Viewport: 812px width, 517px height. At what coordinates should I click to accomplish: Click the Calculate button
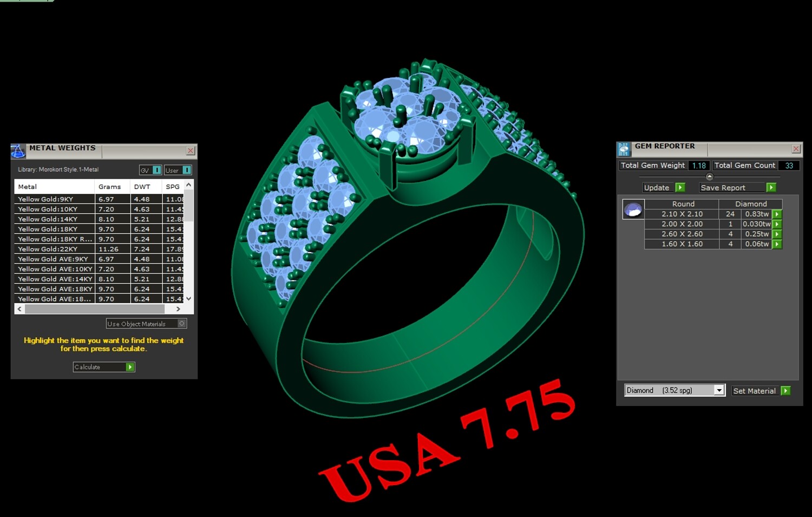[x=104, y=367]
